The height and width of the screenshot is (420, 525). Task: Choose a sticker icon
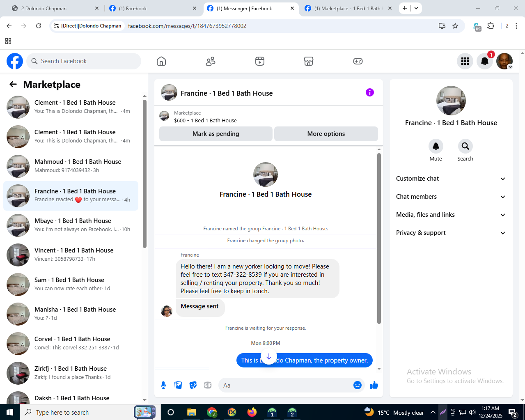tap(193, 385)
